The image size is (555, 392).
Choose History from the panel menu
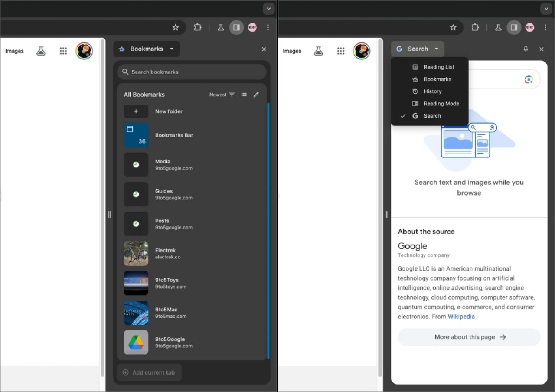[430, 91]
